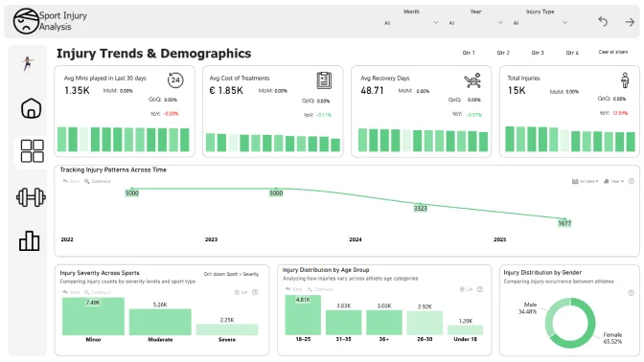Expand the Year filter dropdown
Screen dimensions: 644x362
click(x=476, y=23)
